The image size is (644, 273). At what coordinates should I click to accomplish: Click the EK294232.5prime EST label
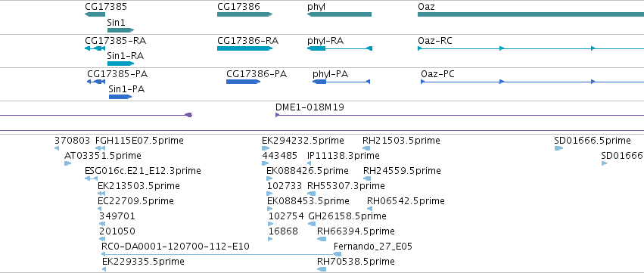point(303,141)
